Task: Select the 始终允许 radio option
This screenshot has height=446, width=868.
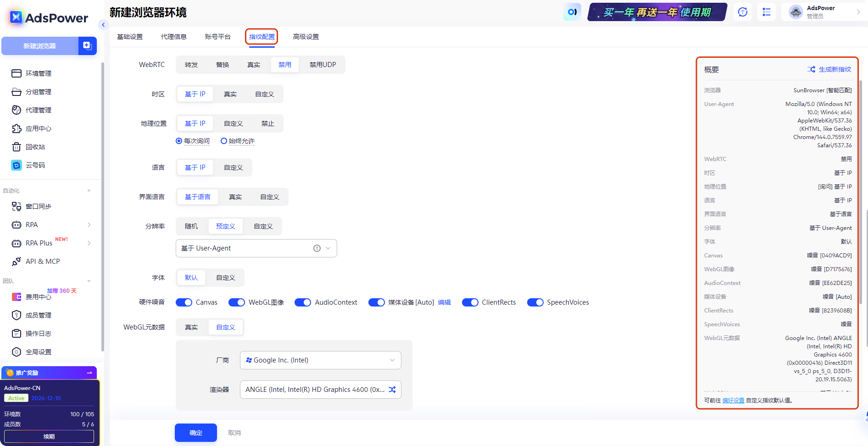Action: pos(223,141)
